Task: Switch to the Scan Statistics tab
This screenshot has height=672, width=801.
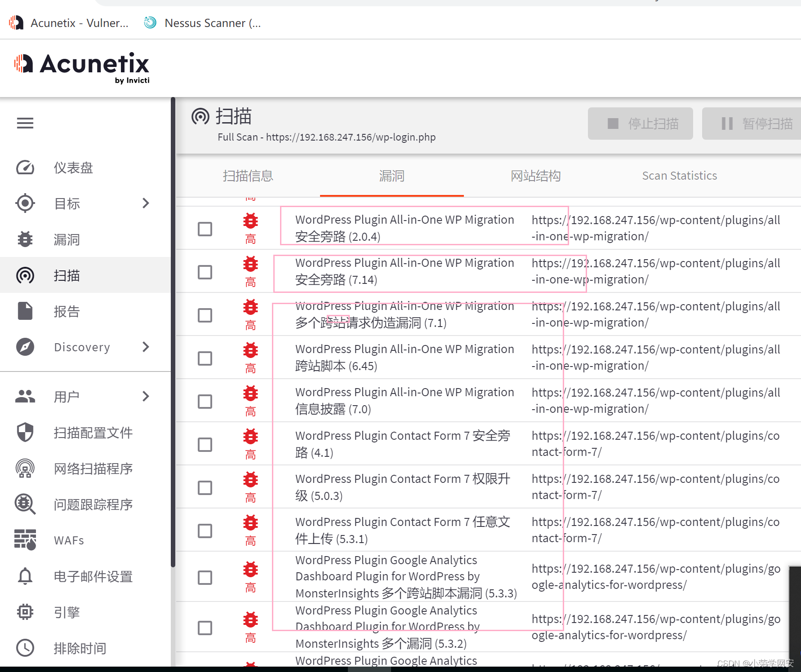Action: [x=679, y=176]
